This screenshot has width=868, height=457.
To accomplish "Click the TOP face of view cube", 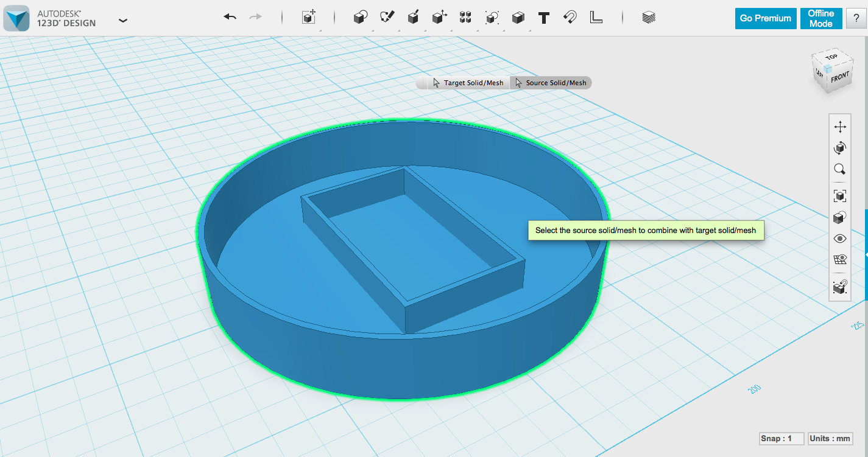I will 831,57.
